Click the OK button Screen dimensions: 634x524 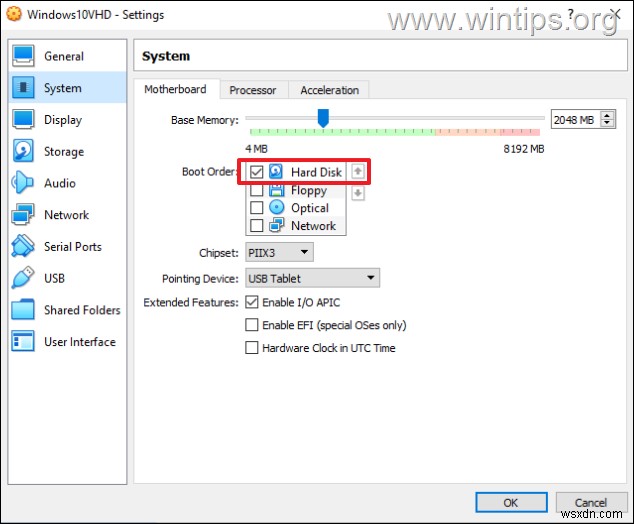click(x=511, y=502)
